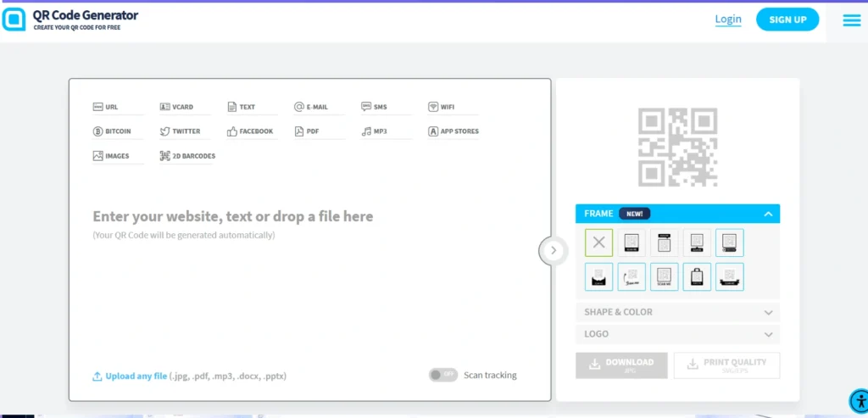
Task: Click the upload arrow icon
Action: point(97,376)
